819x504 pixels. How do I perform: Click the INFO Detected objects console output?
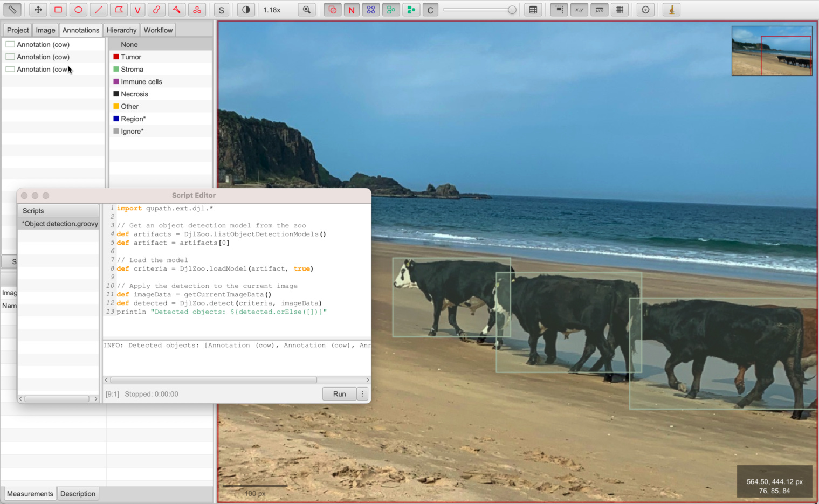pyautogui.click(x=237, y=345)
